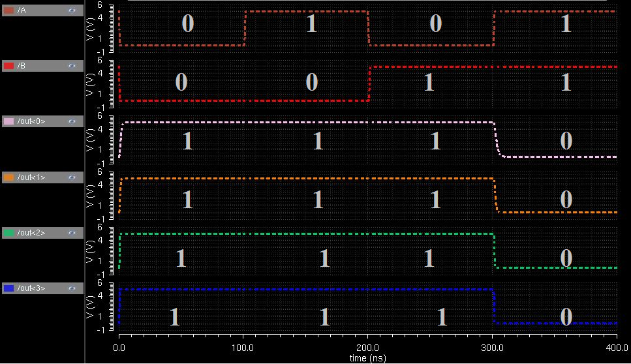Click the /out<3> falling edge at 300 ns
This screenshot has width=631, height=364.
point(494,306)
